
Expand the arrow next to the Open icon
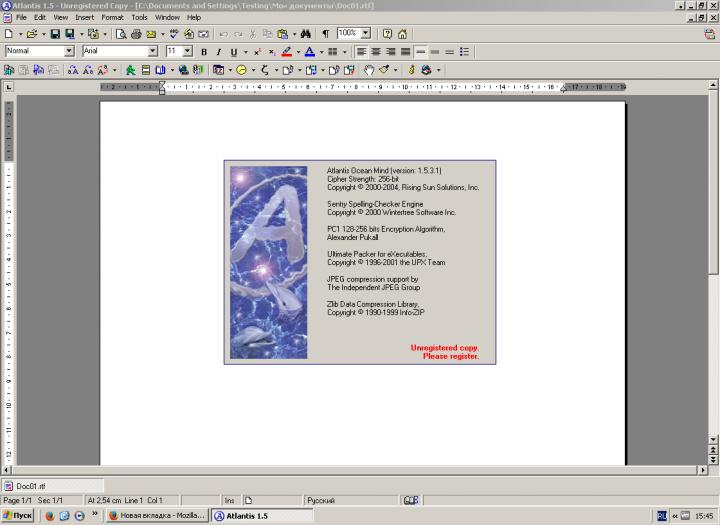pos(43,34)
